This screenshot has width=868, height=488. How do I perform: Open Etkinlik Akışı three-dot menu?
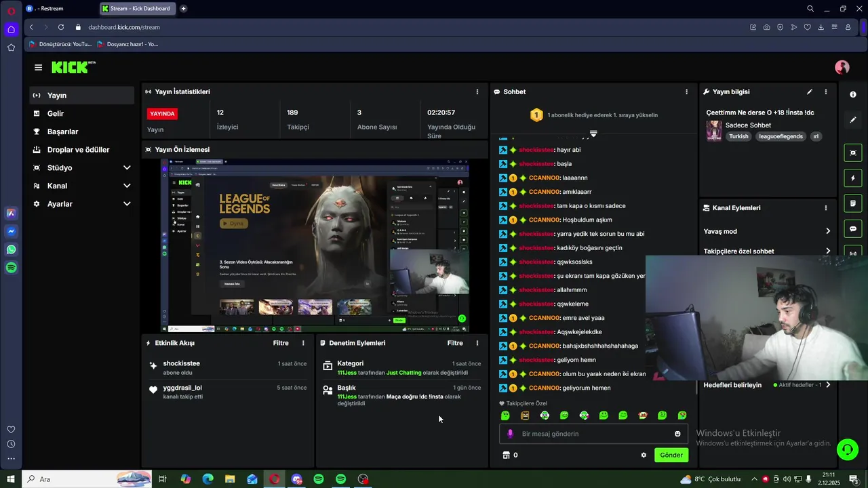click(303, 343)
